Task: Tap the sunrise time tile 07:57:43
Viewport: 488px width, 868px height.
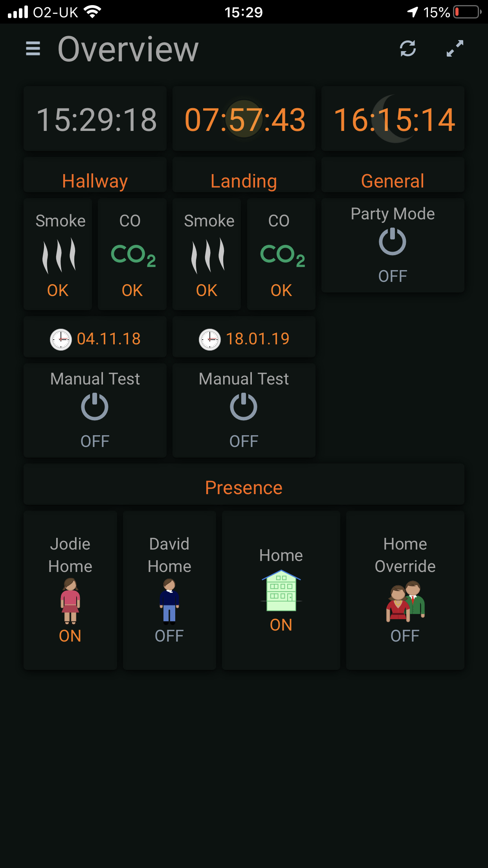Action: 244,120
